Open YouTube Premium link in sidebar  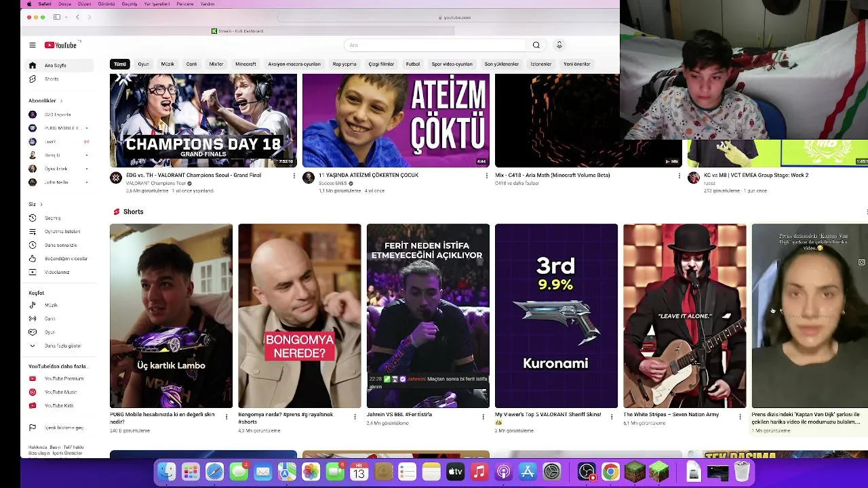click(58, 379)
